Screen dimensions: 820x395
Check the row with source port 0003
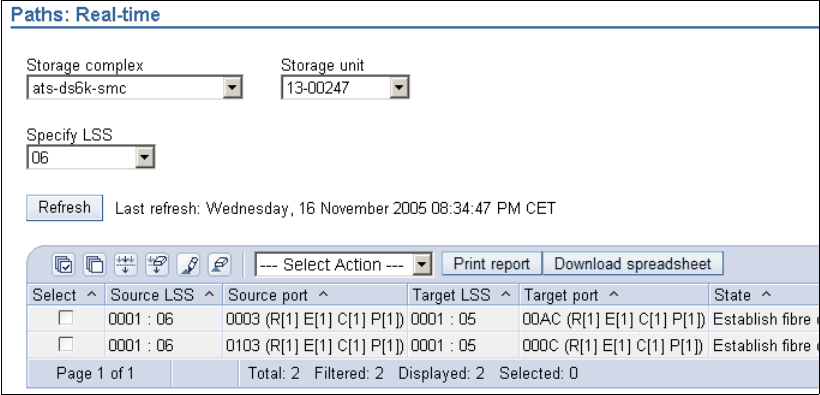[66, 318]
